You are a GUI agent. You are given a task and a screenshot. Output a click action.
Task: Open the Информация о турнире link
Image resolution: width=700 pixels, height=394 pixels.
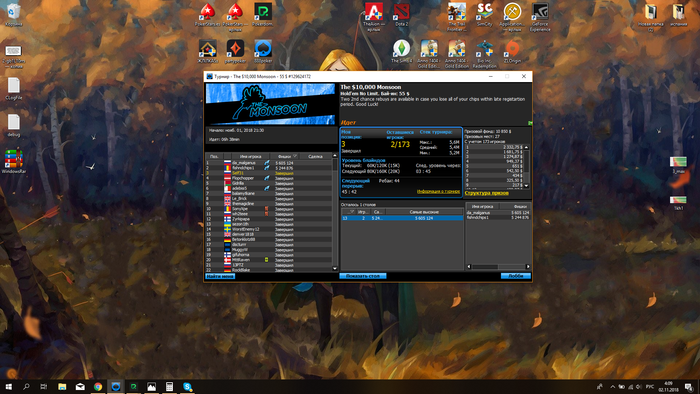coord(438,191)
